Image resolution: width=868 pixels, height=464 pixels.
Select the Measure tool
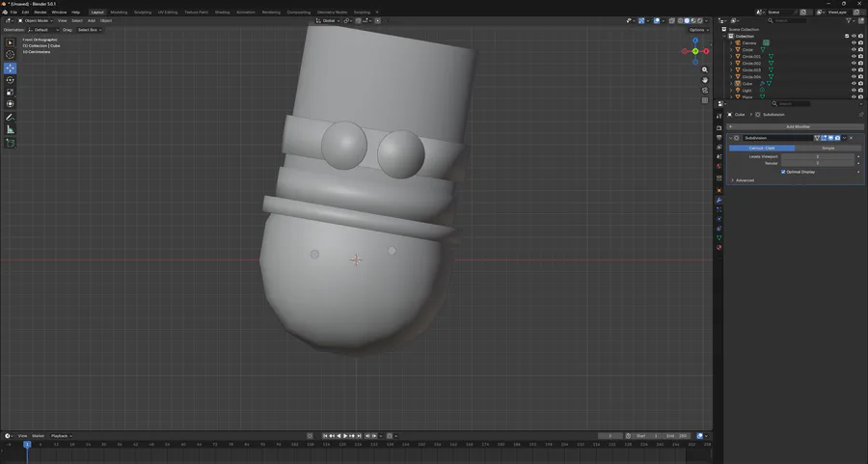point(10,129)
